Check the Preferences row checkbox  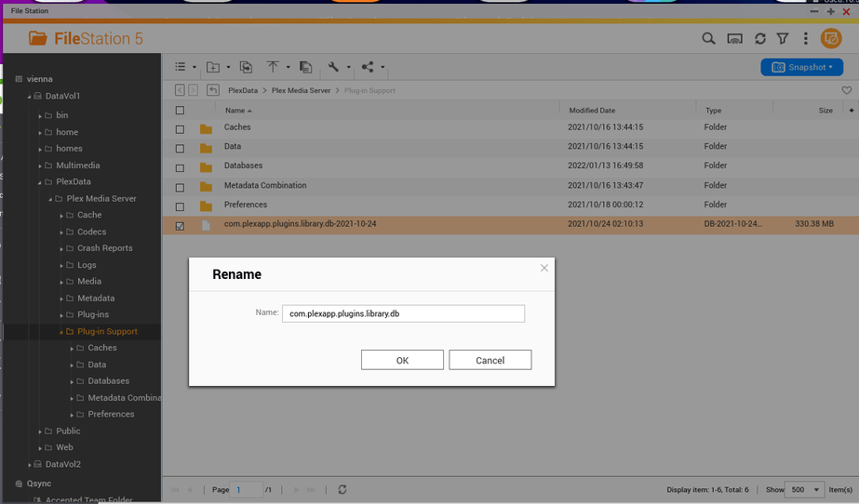click(x=180, y=206)
